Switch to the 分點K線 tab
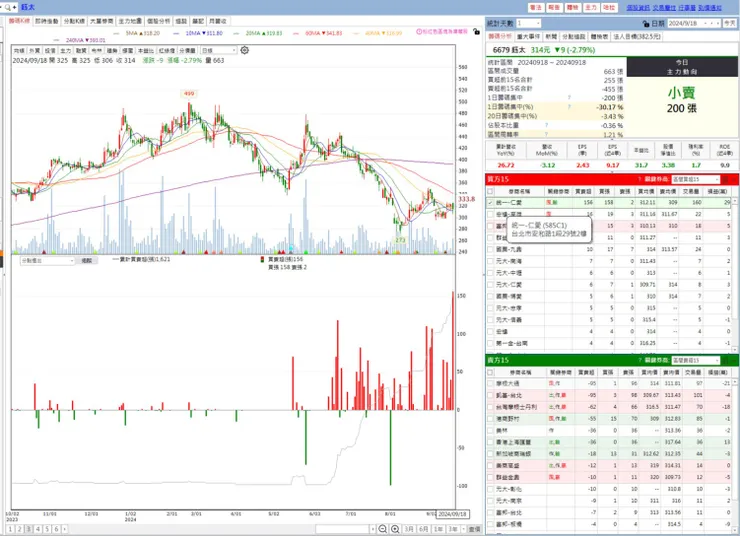This screenshot has width=740, height=536. point(74,21)
